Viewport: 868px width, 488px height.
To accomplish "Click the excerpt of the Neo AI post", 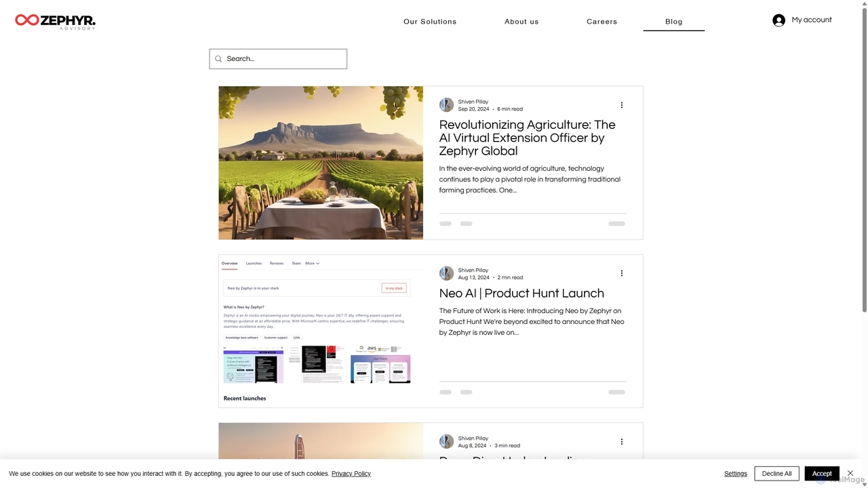I will (x=532, y=322).
